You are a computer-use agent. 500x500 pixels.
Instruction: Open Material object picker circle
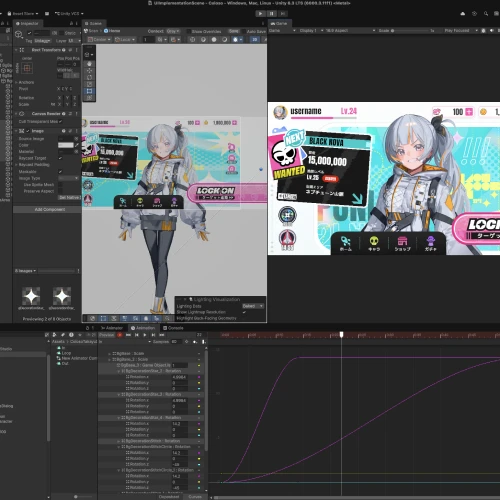(x=77, y=151)
